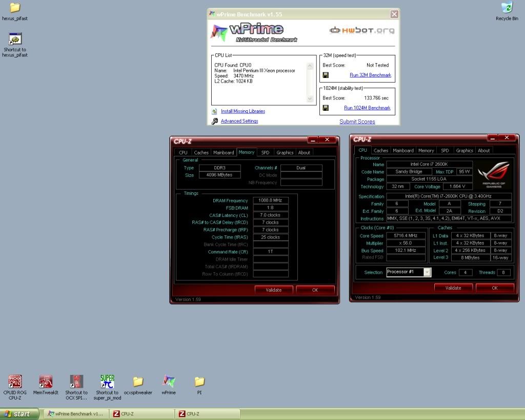Click the Submit Scores link
This screenshot has height=420, width=525.
pos(357,122)
